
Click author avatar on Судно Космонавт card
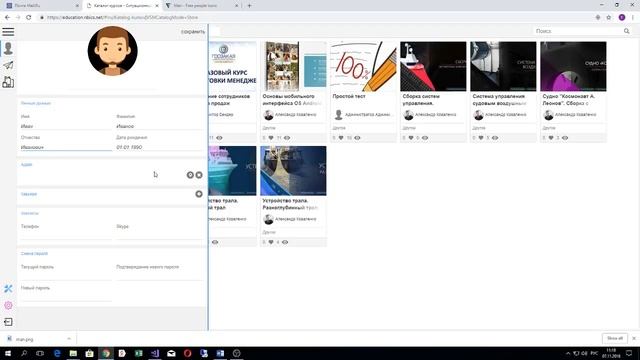(x=549, y=115)
